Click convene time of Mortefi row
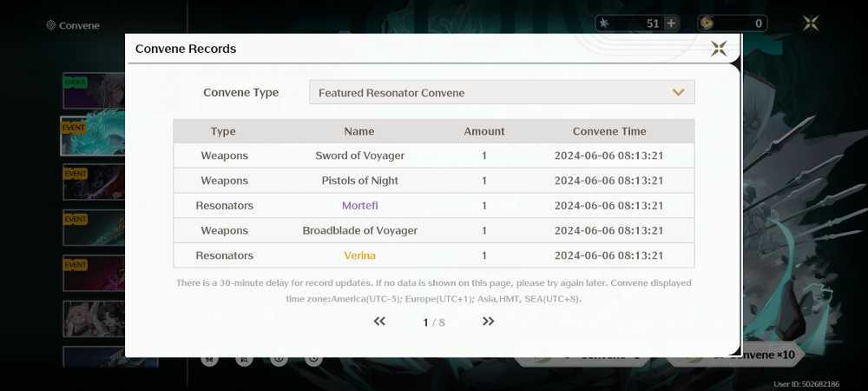Image resolution: width=868 pixels, height=391 pixels. [x=609, y=205]
